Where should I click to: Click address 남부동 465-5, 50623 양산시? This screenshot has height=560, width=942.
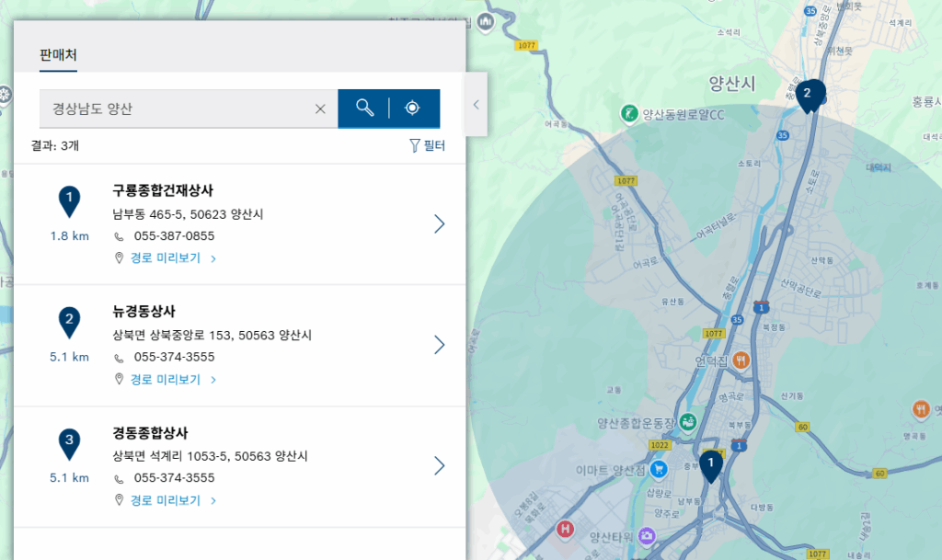click(188, 214)
